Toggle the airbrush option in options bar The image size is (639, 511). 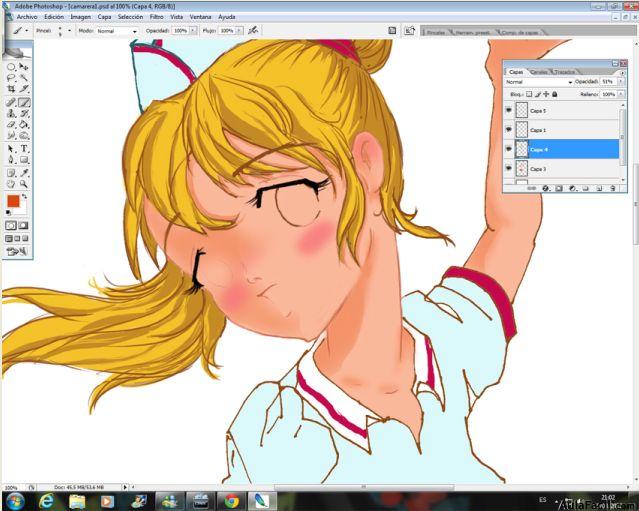click(x=253, y=31)
